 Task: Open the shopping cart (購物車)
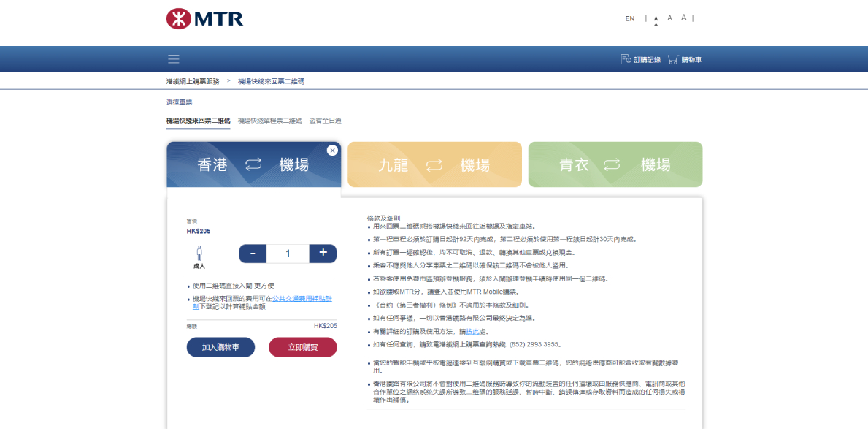(685, 59)
